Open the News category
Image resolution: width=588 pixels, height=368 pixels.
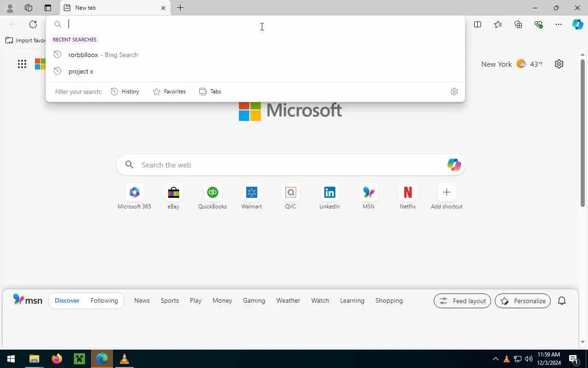coord(142,300)
